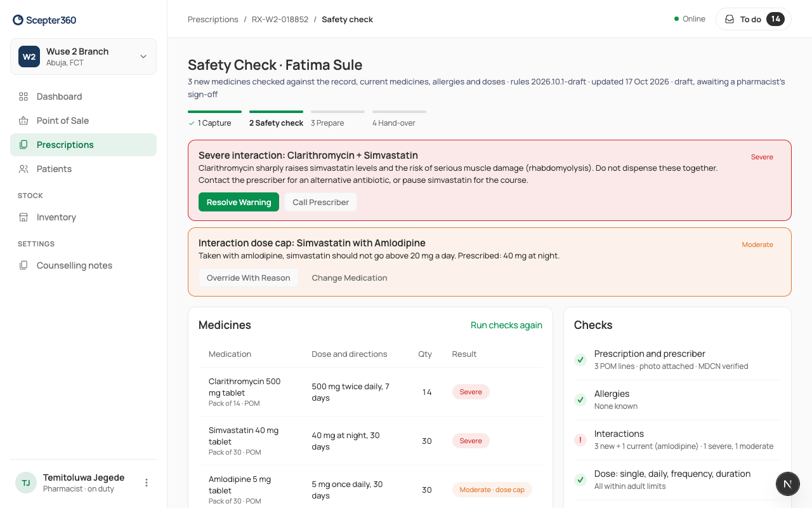Expand the Wuse 2 Branch selector chevron
The height and width of the screenshot is (508, 812).
coord(143,57)
